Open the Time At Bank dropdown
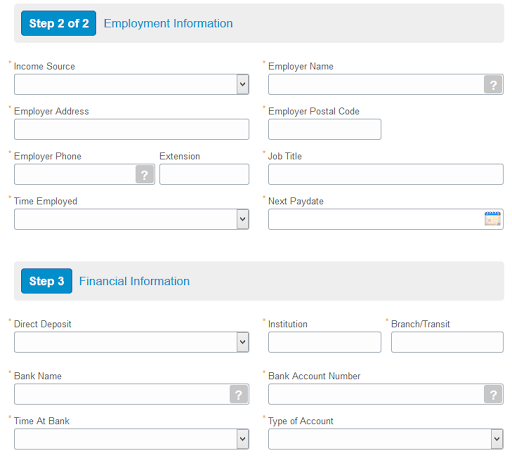This screenshot has width=512, height=465. tap(131, 439)
